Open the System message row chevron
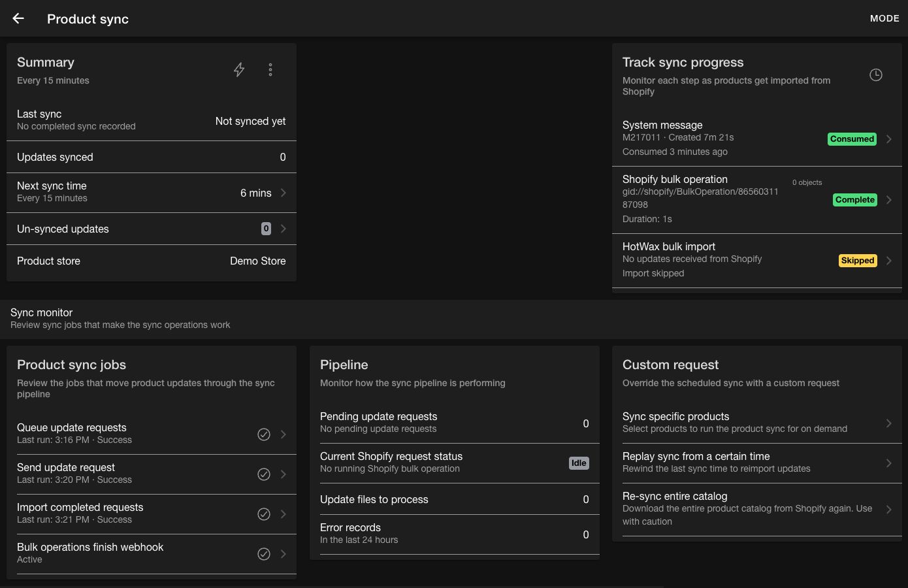This screenshot has height=588, width=908. click(889, 139)
